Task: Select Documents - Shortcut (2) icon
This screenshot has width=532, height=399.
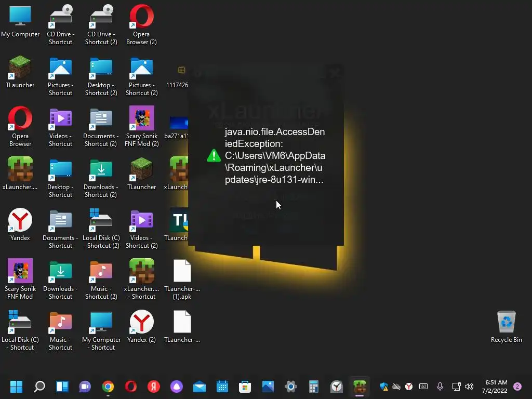Action: [101, 127]
